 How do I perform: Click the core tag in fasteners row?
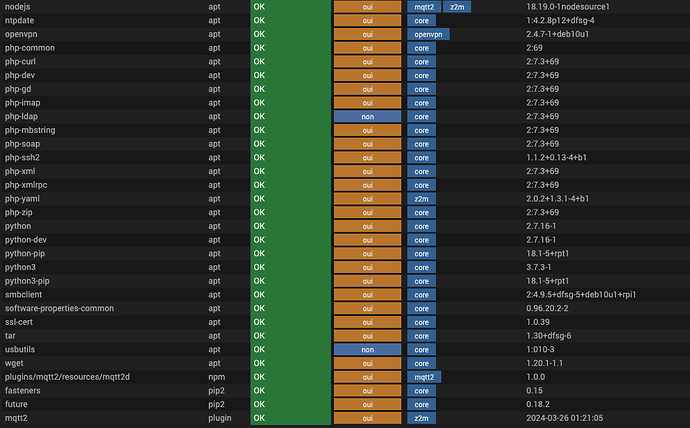click(421, 391)
